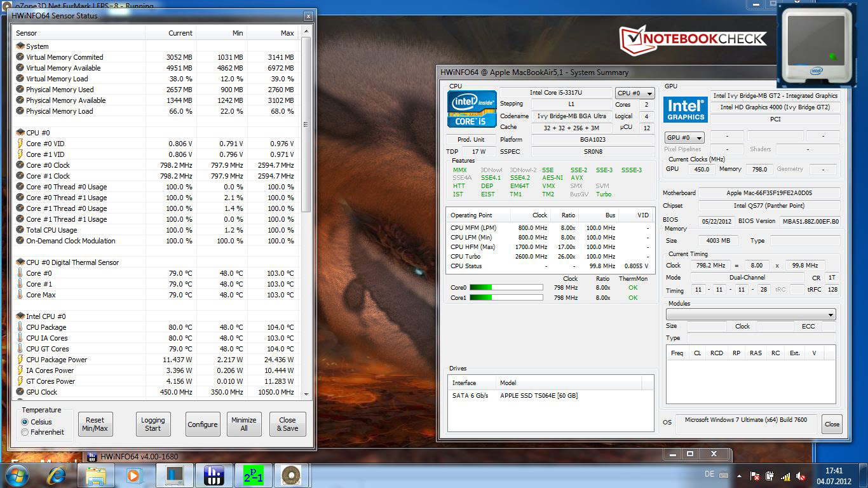Click the Core0 load progress bar

[506, 287]
